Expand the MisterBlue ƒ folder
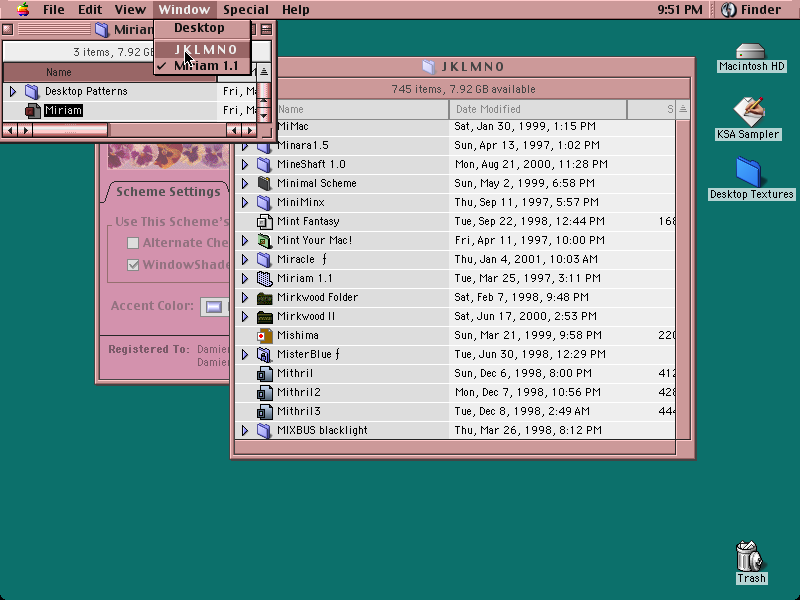The width and height of the screenshot is (800, 600). 245,354
